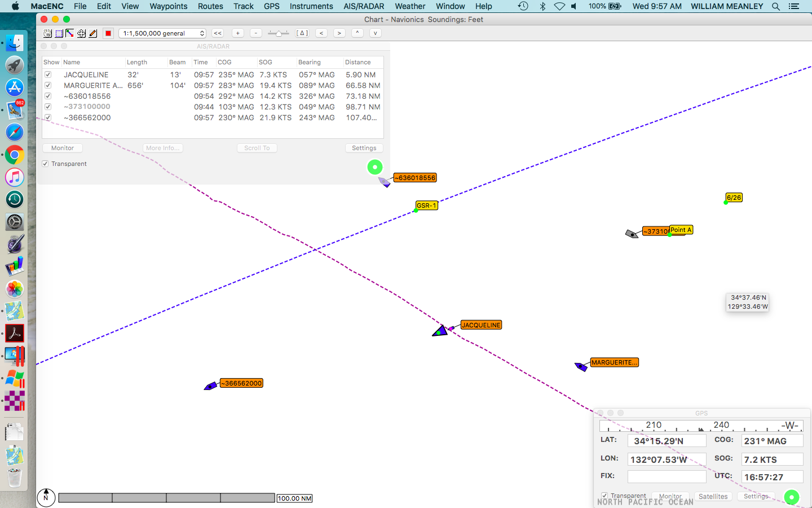Select the ~366562000 AIS target label
The width and height of the screenshot is (812, 508).
coord(242,383)
